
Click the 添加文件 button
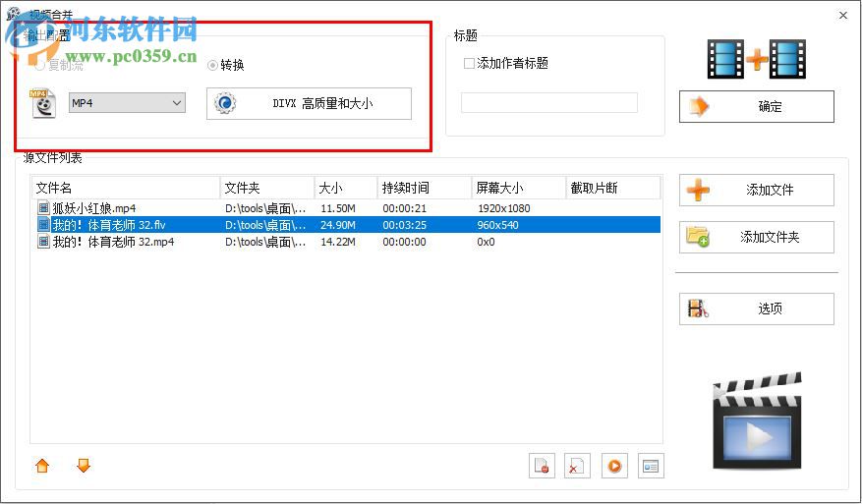coord(757,191)
